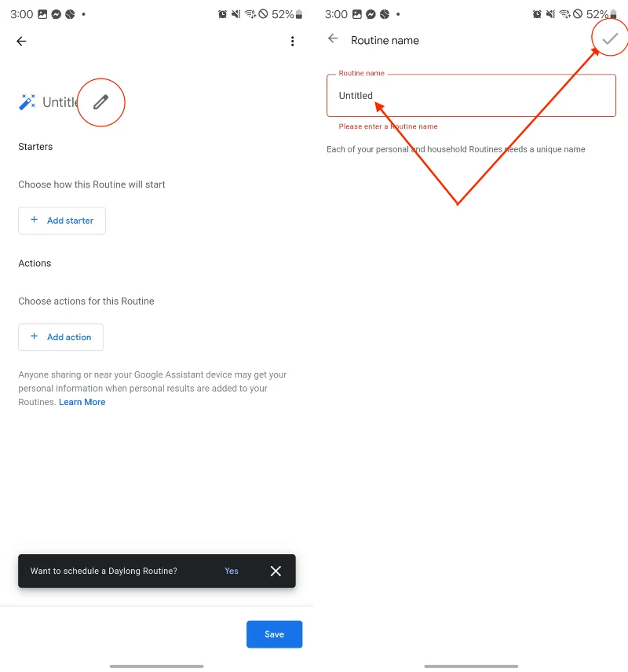Open the three-dot overflow menu

coord(292,41)
